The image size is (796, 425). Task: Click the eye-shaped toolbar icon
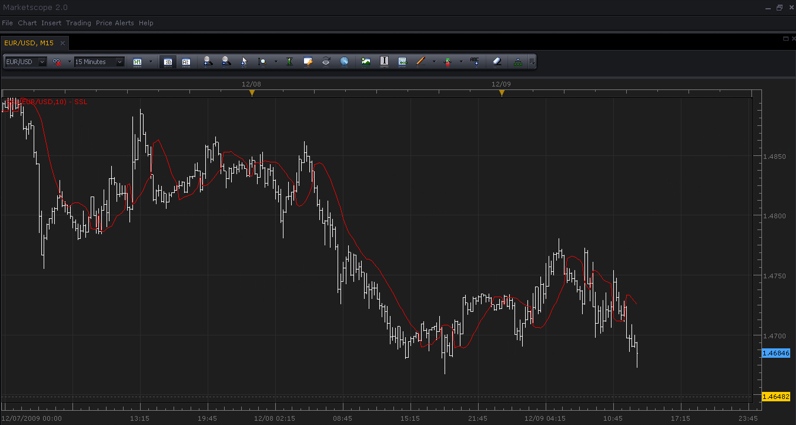pos(326,61)
